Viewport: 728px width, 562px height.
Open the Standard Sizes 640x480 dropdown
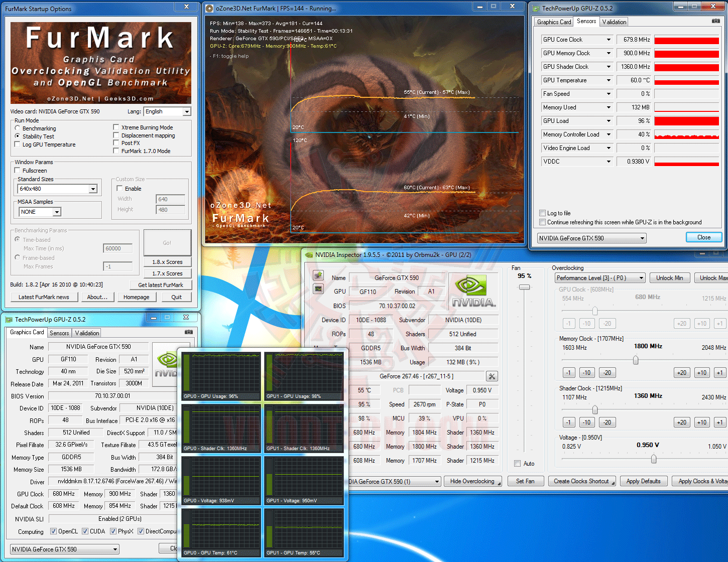point(57,189)
